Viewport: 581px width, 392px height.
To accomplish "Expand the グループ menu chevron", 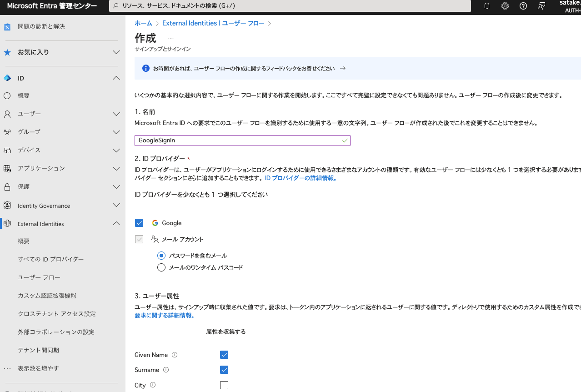I will pyautogui.click(x=116, y=132).
